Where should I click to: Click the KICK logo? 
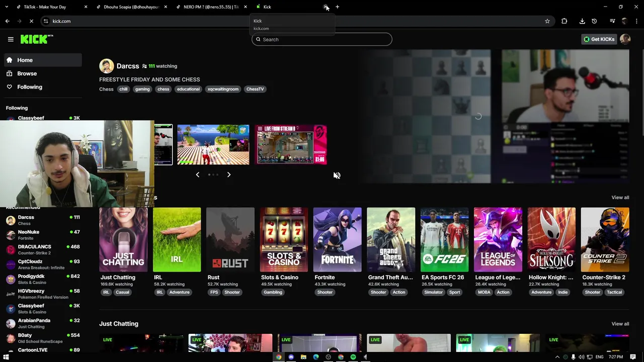point(37,39)
